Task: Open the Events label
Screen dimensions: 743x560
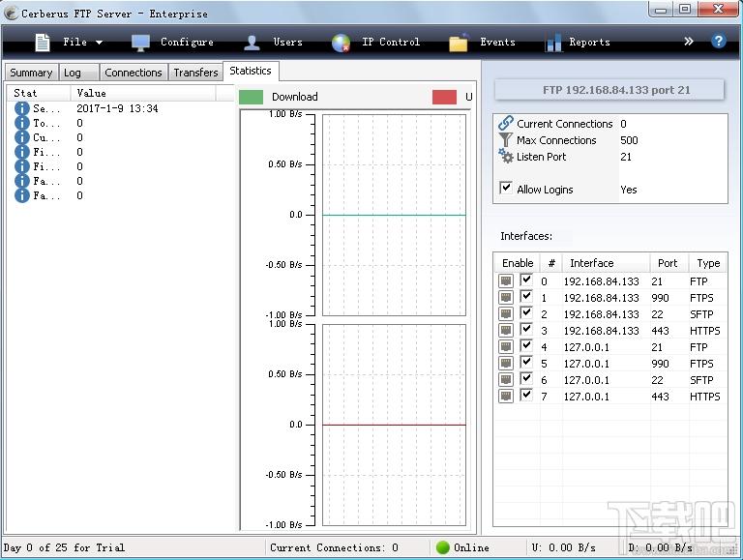Action: click(x=497, y=43)
